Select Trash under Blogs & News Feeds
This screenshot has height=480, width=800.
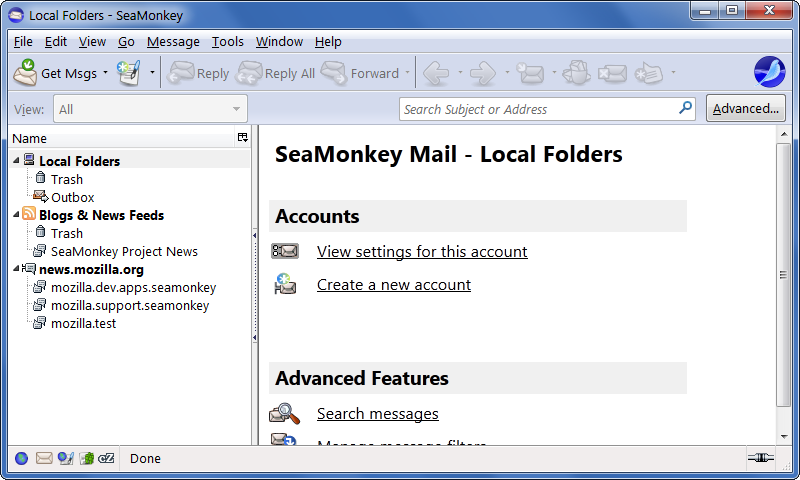pos(67,234)
